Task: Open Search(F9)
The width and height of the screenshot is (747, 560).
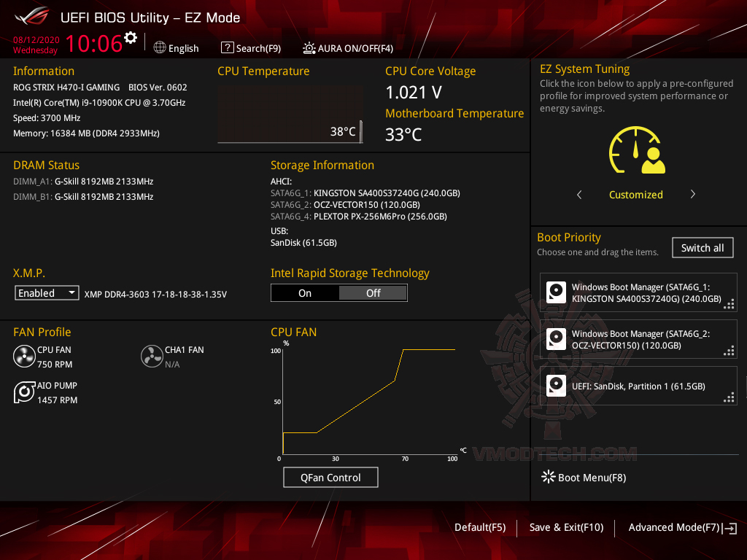Action: [251, 48]
